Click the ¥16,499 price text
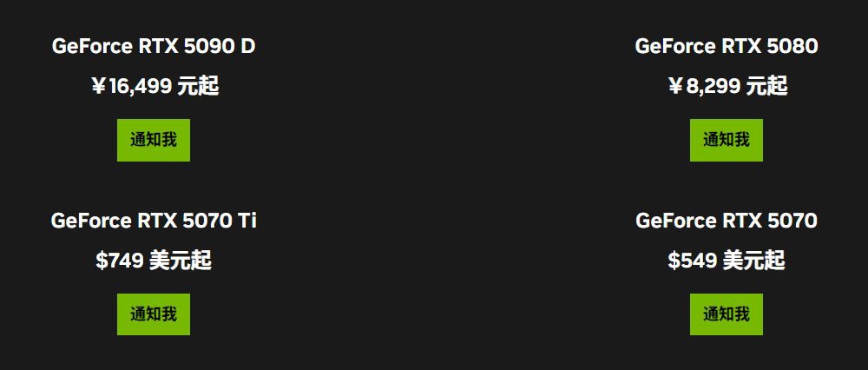This screenshot has height=370, width=868. [x=132, y=86]
